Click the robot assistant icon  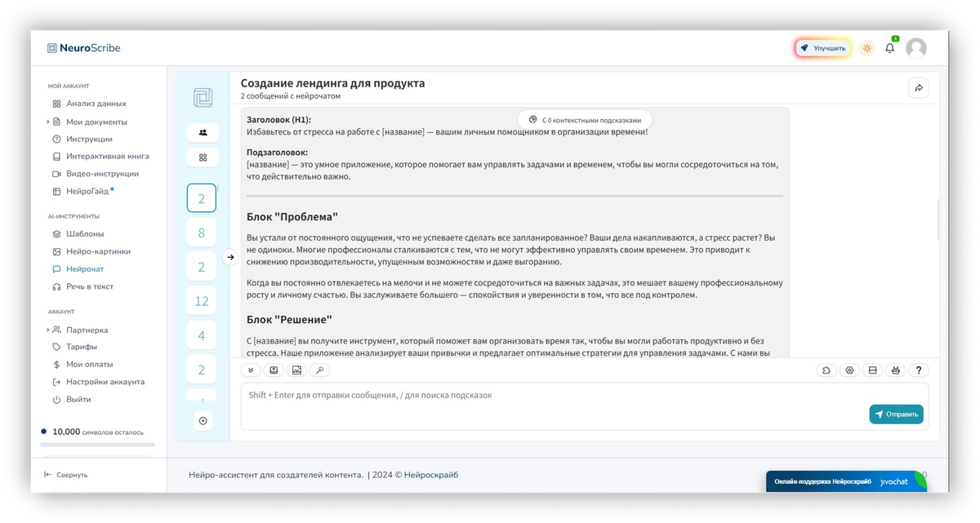[x=895, y=370]
